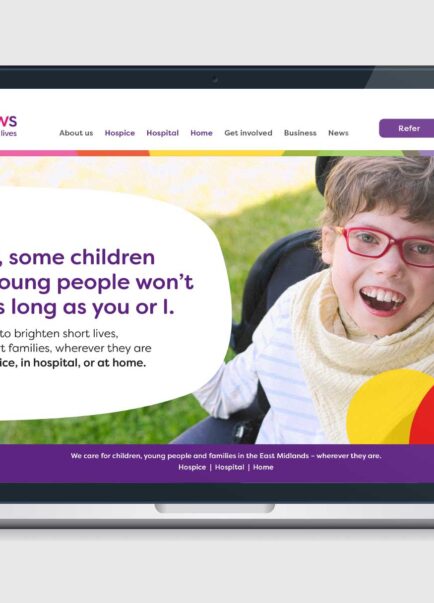Image resolution: width=434 pixels, height=603 pixels.
Task: Open the Hospital navigation link
Action: click(x=162, y=133)
